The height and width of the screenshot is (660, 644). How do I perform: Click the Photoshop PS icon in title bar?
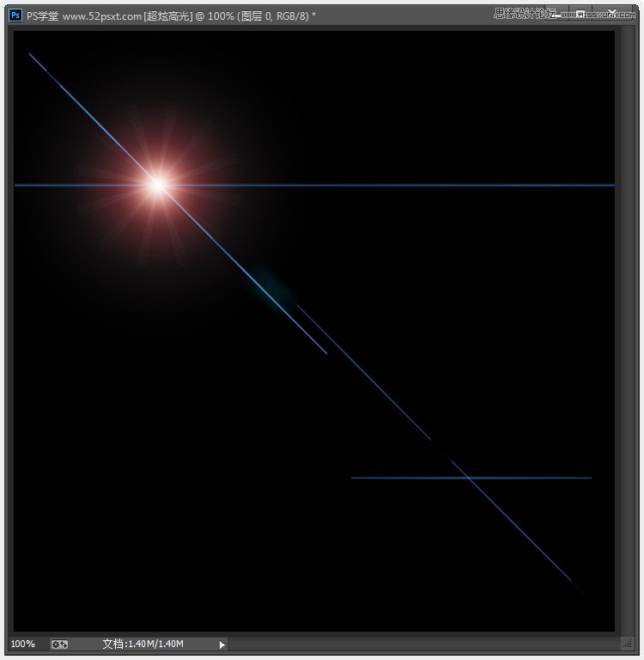(15, 15)
